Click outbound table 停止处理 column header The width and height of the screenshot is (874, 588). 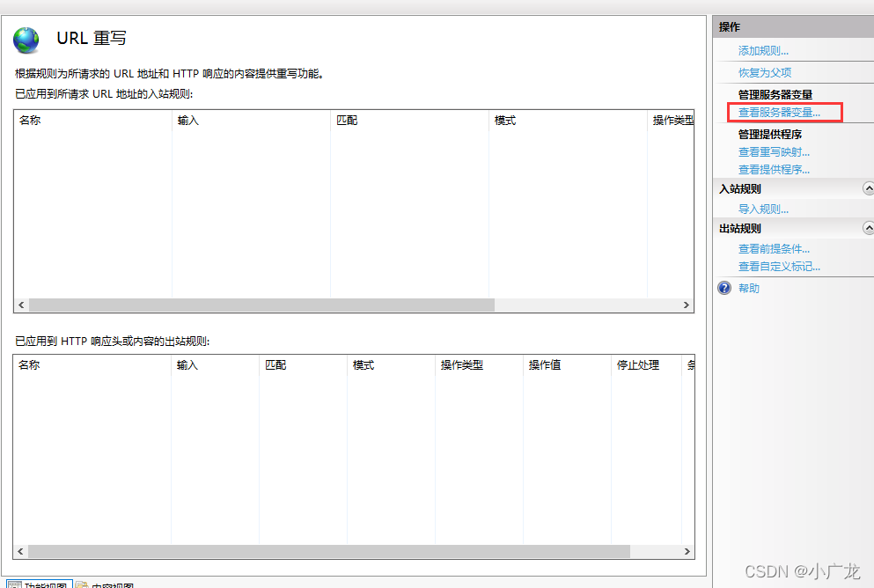click(x=646, y=365)
